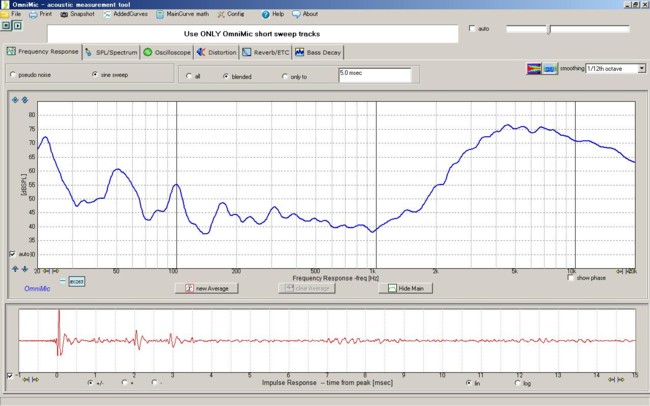The image size is (650, 406).
Task: Open the AddedCurves menu
Action: coord(125,14)
